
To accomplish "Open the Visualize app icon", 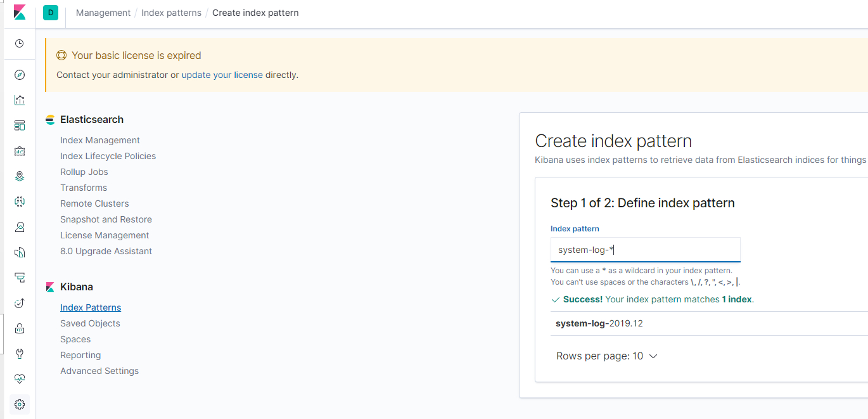I will point(19,100).
